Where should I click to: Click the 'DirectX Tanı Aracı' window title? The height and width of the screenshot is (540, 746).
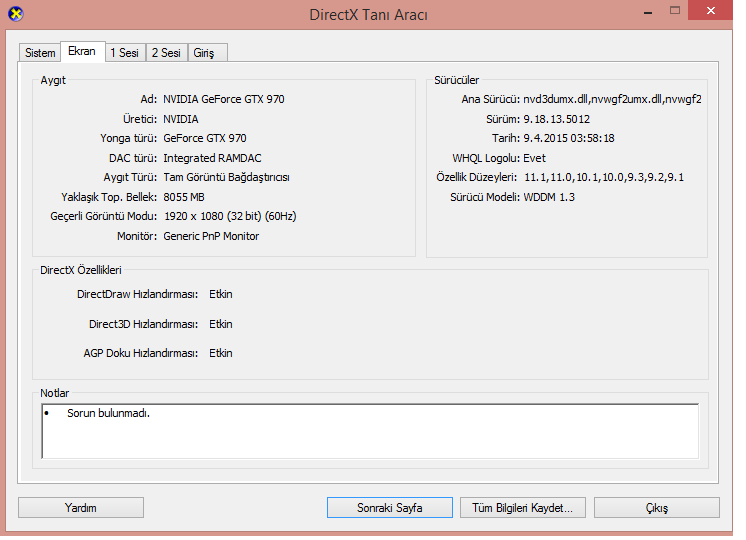pos(368,15)
